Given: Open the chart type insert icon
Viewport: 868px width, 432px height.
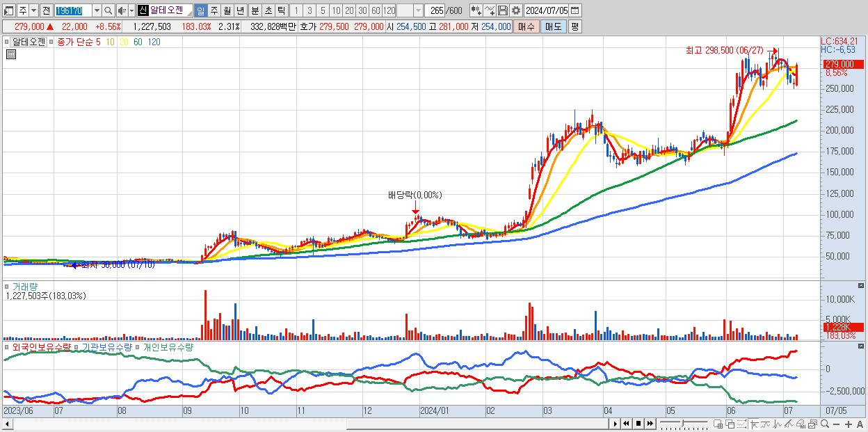Looking at the screenshot, I should pyautogui.click(x=477, y=10).
